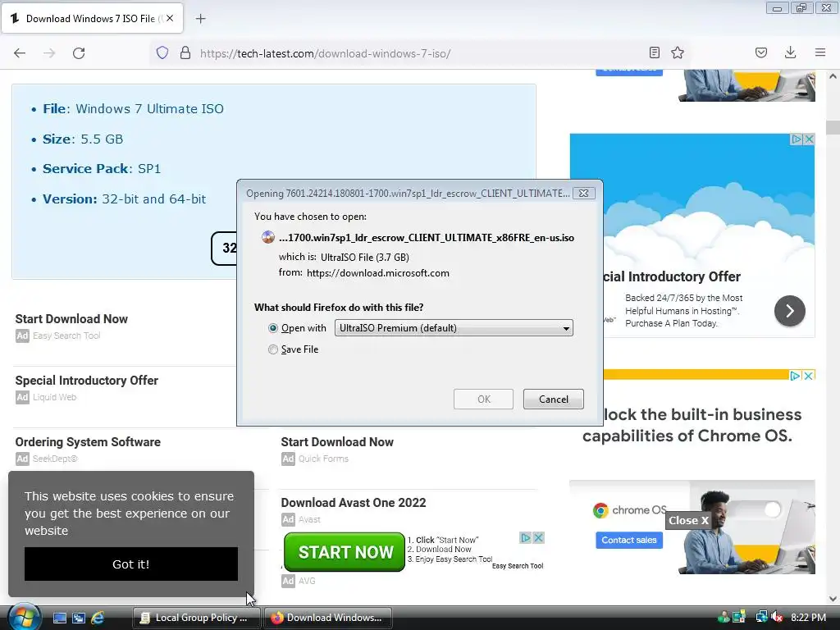Select the Open with radio button
The width and height of the screenshot is (840, 630).
pos(273,328)
